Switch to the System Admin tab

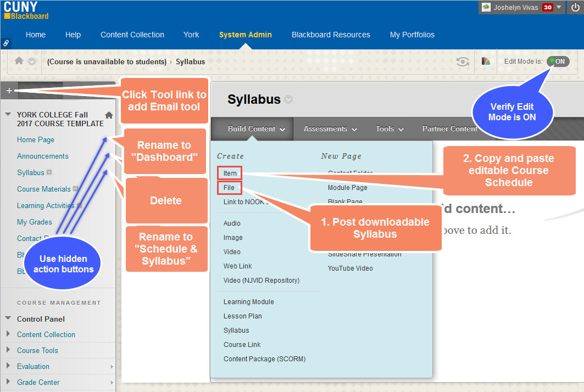tap(245, 34)
